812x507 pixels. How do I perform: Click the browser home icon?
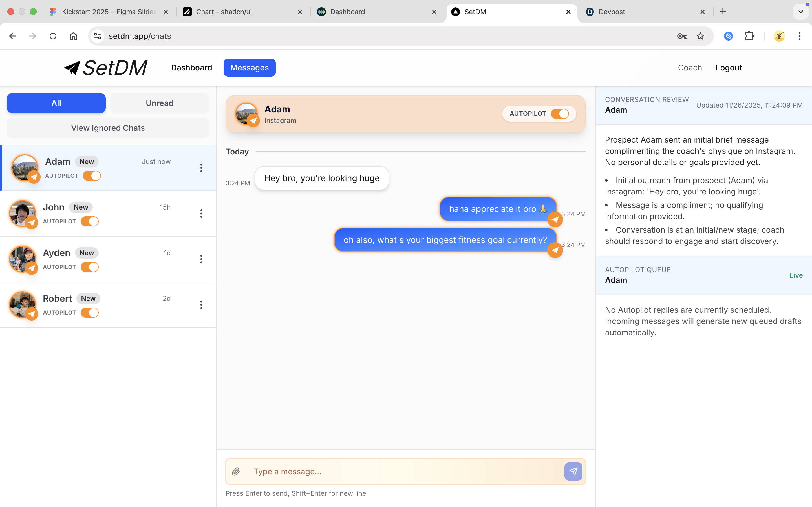tap(73, 36)
